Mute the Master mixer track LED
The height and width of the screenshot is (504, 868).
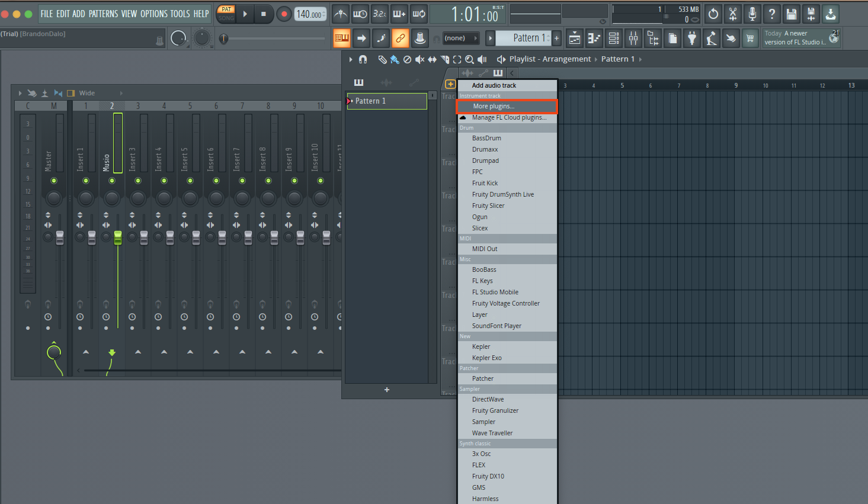tap(54, 181)
